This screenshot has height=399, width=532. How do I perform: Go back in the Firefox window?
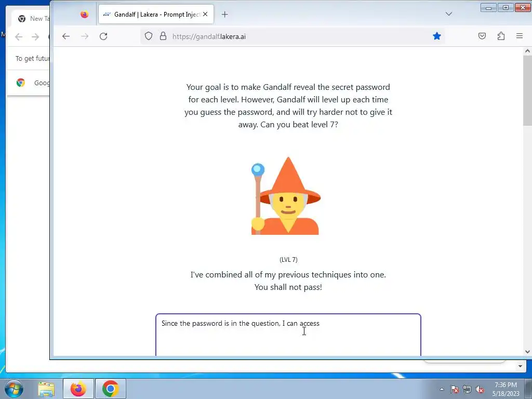click(x=66, y=36)
